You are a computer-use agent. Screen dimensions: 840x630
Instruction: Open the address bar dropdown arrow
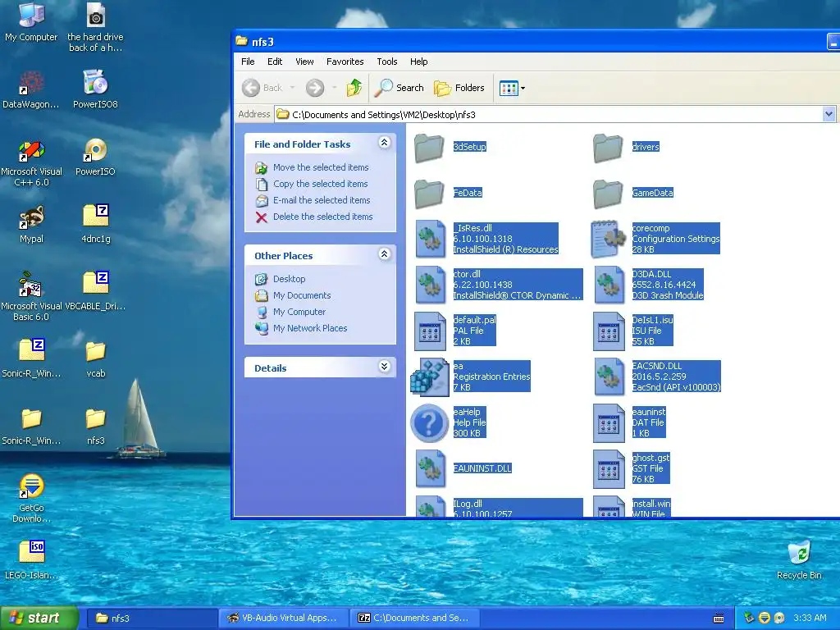[x=829, y=114]
